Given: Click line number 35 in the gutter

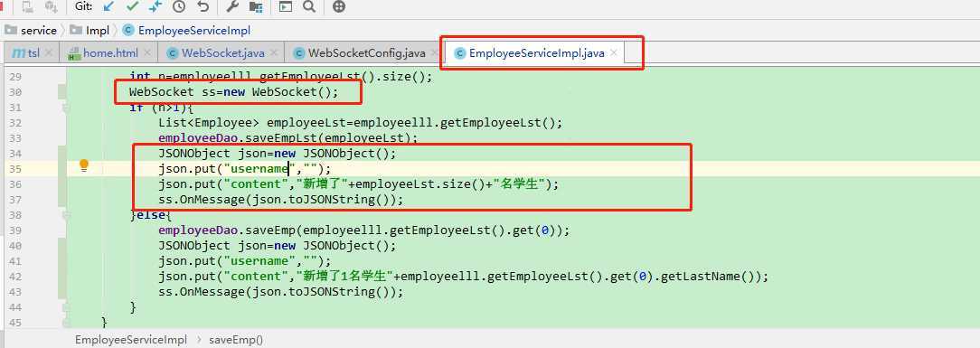Looking at the screenshot, I should [x=15, y=169].
